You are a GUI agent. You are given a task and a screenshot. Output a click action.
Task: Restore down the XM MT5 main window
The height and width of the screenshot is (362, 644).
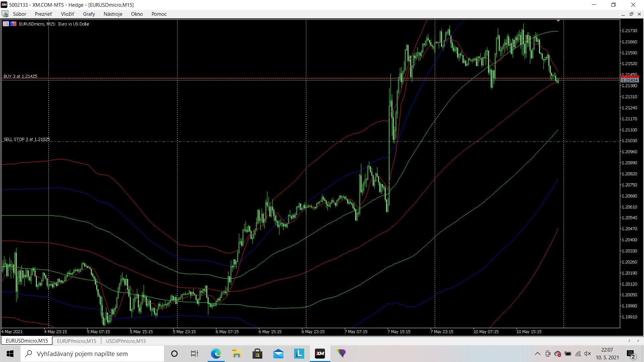pos(613,5)
